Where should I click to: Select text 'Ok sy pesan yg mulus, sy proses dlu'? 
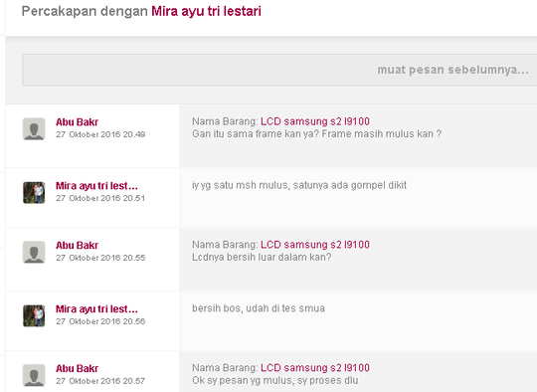point(275,380)
